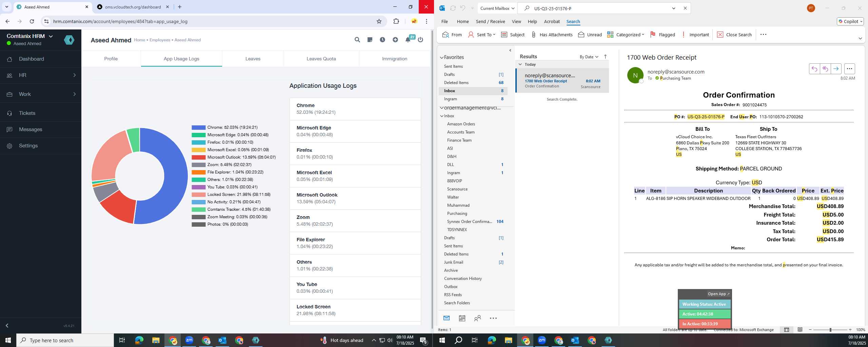Toggle Unread filter in Outlook search ribbon
868x347 pixels.
[x=590, y=35]
